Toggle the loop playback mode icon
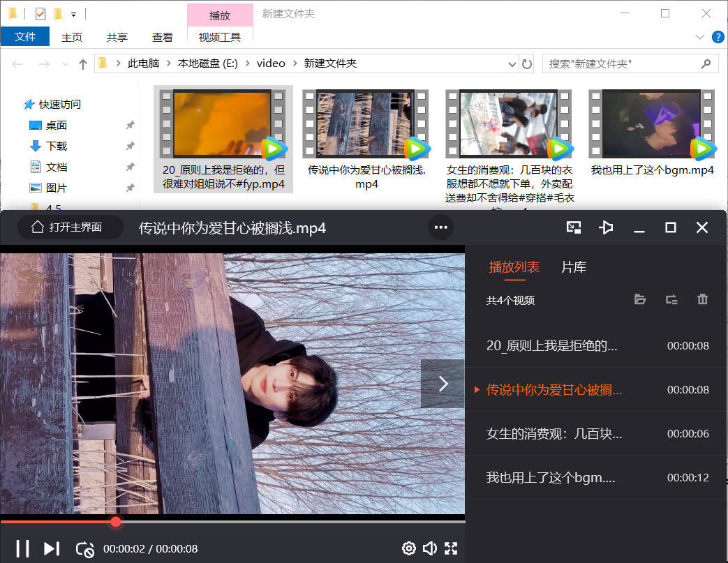Viewport: 728px width, 563px height. pos(84,549)
